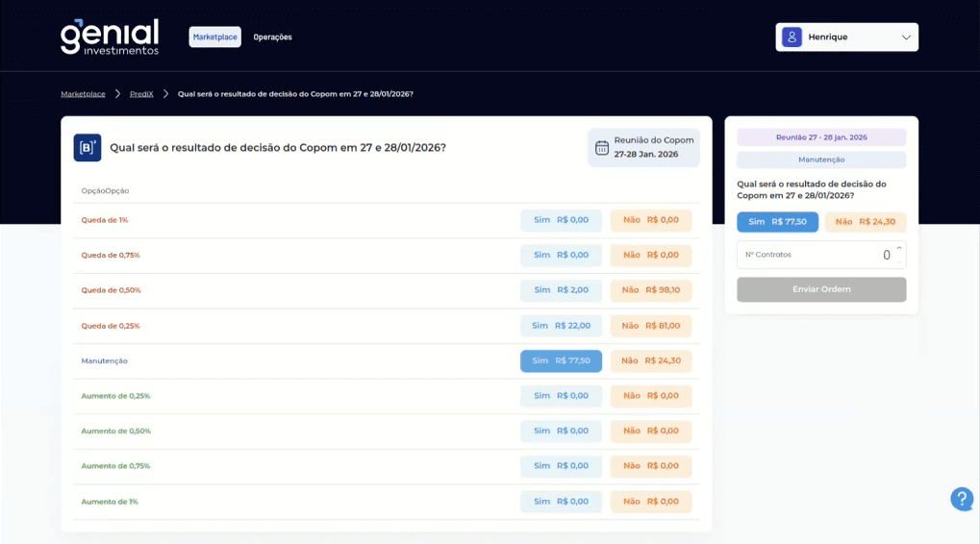
Task: Choose Não for Aumento de 0,50%
Action: pyautogui.click(x=651, y=431)
